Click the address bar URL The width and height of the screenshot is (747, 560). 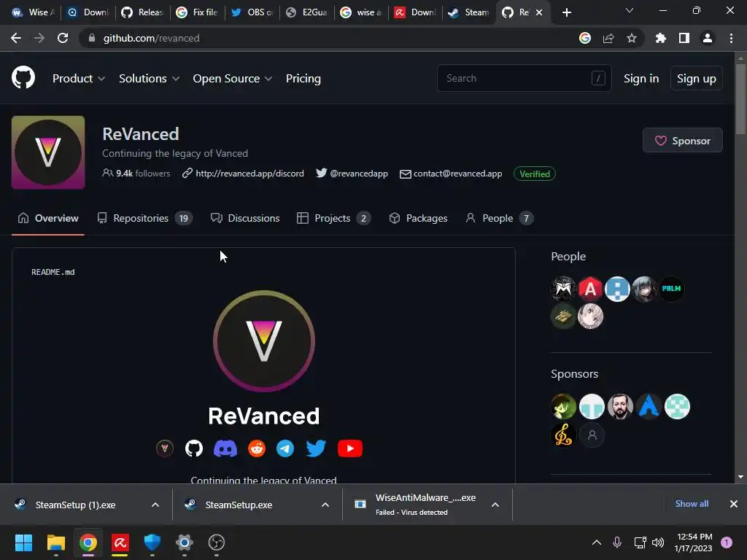point(152,38)
